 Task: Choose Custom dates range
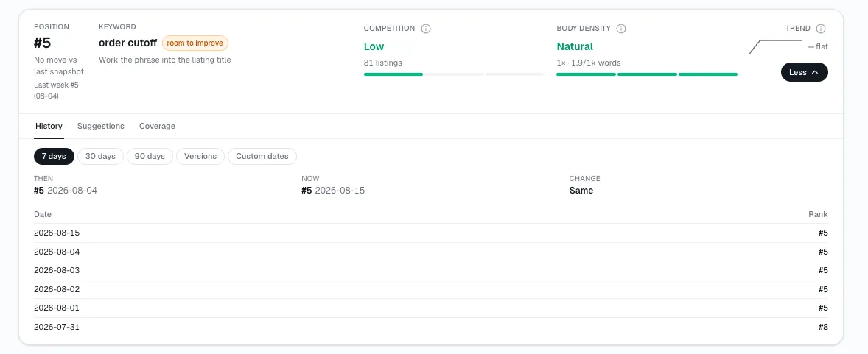tap(262, 156)
